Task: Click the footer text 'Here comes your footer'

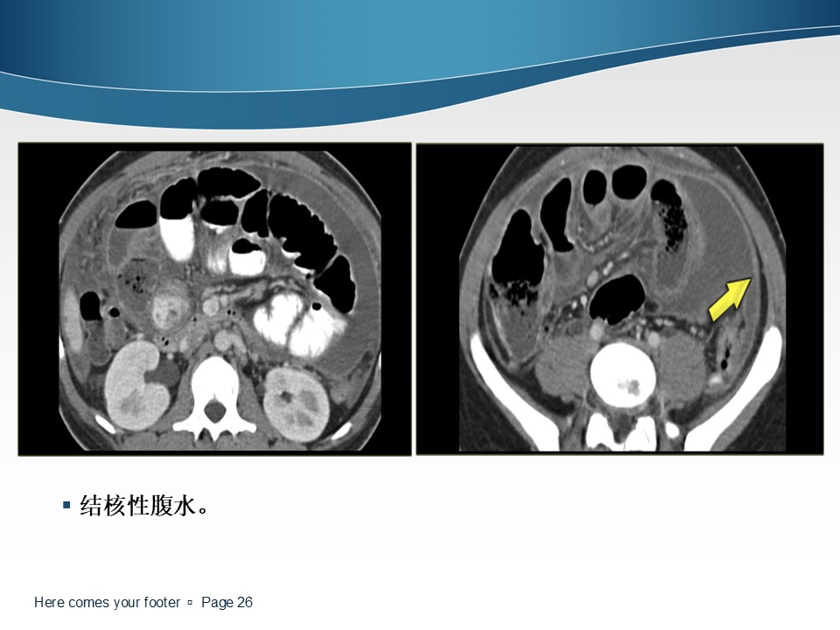Action: 107,602
